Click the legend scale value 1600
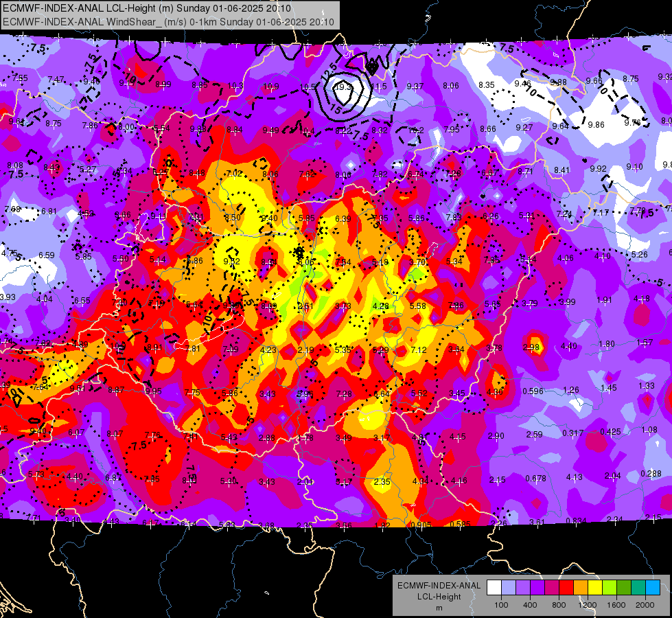This screenshot has height=618, width=672. [x=616, y=605]
